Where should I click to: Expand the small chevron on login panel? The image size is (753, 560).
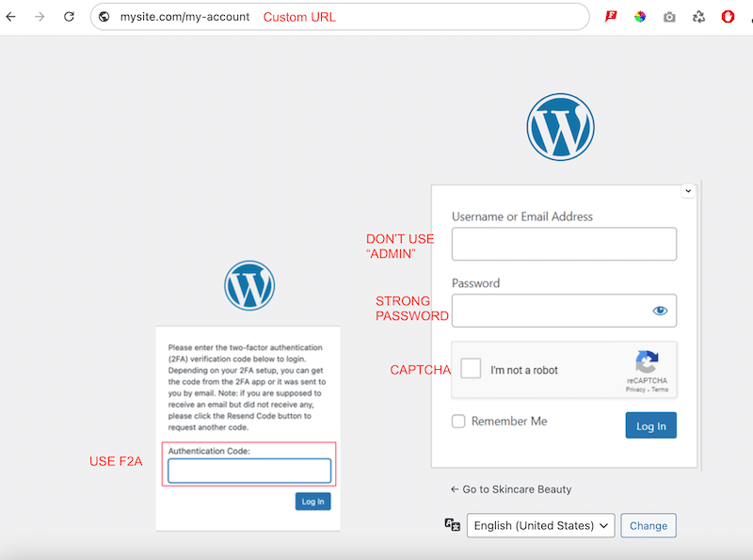click(688, 190)
